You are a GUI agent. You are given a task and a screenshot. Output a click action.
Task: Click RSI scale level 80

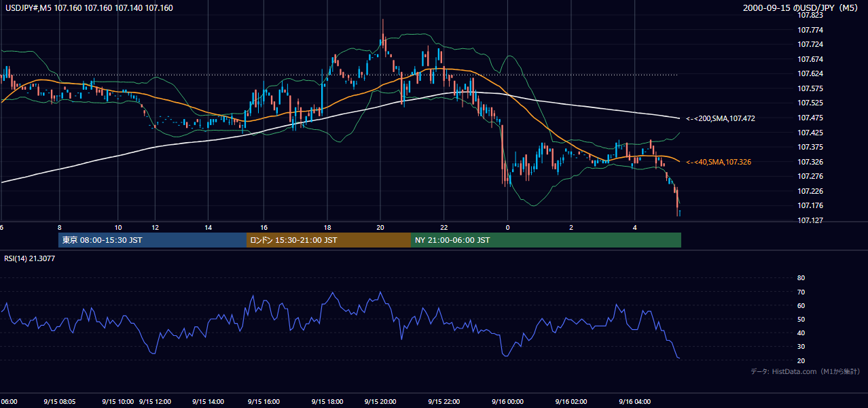click(801, 278)
